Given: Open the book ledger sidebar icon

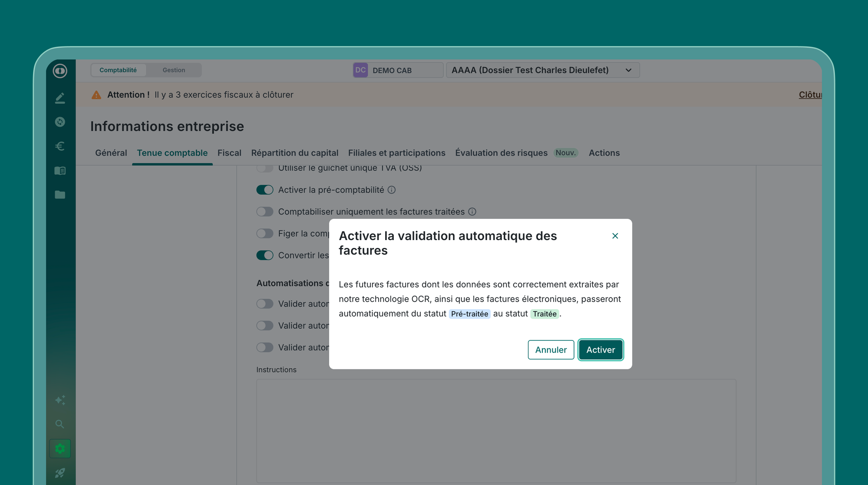Looking at the screenshot, I should 60,171.
